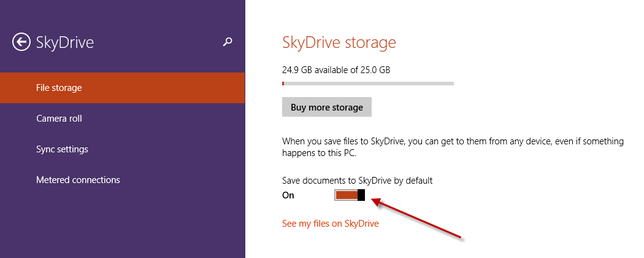Open the Camera roll settings
Viewport: 644px width, 258px height.
[x=123, y=119]
